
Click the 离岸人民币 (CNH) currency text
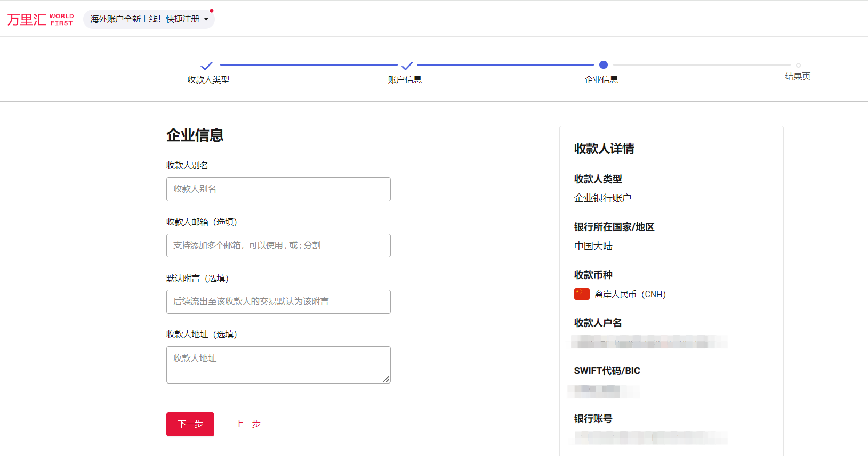[x=630, y=295]
